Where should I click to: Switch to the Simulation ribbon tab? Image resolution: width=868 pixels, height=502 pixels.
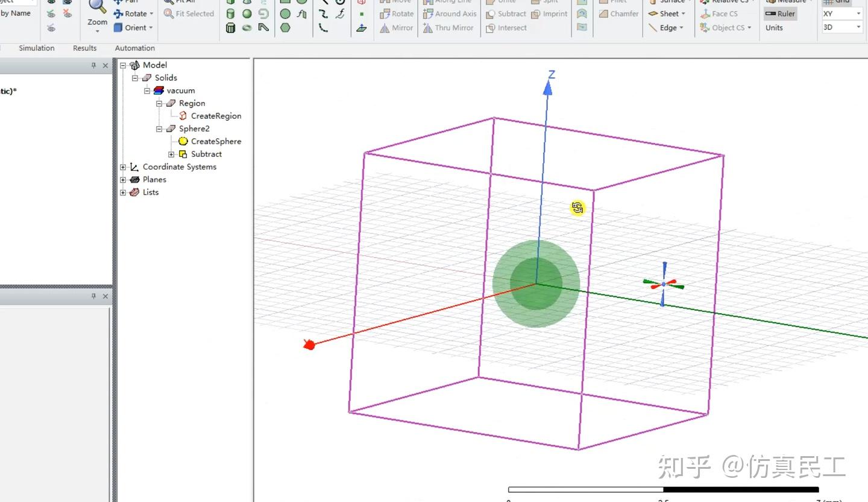coord(36,48)
